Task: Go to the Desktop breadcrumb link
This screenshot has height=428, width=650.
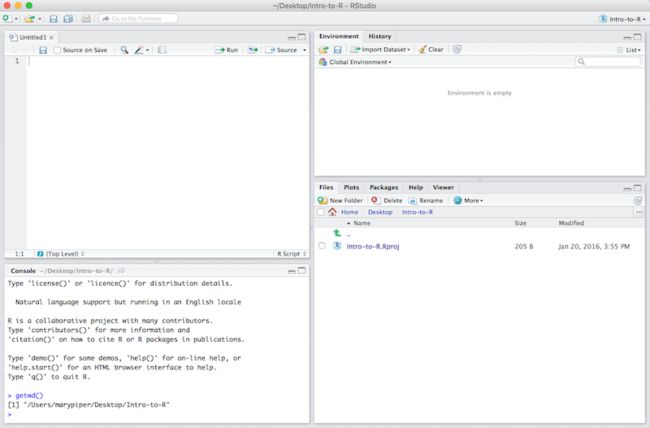Action: pos(380,212)
